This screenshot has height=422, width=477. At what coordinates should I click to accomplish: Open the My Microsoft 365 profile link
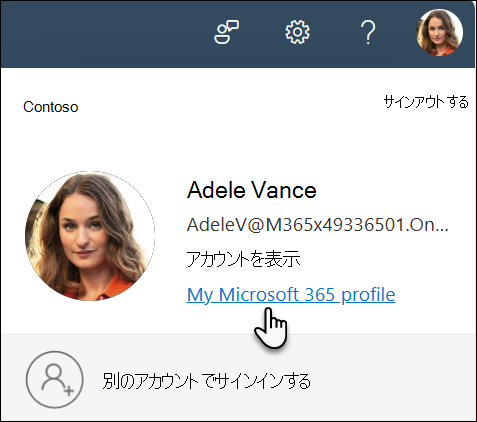click(291, 295)
